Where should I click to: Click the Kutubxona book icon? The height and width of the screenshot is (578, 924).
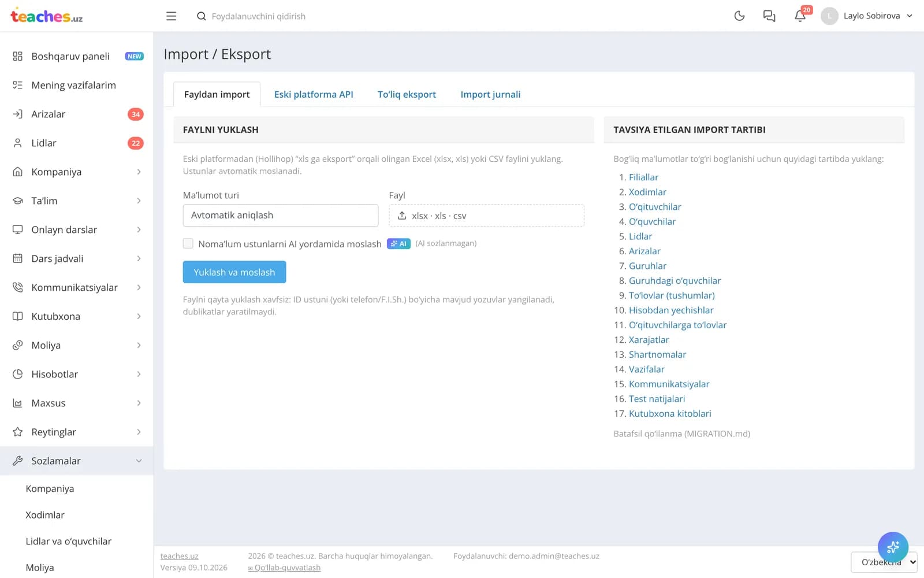(x=18, y=316)
